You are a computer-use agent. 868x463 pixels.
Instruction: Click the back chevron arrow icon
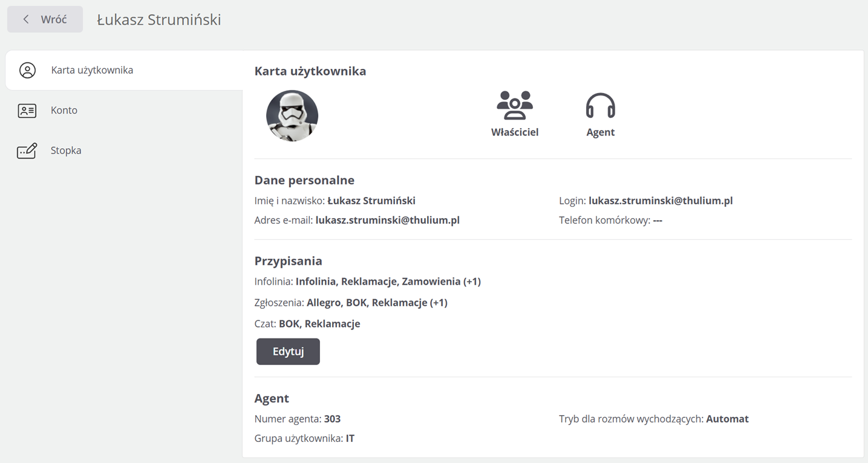click(26, 19)
